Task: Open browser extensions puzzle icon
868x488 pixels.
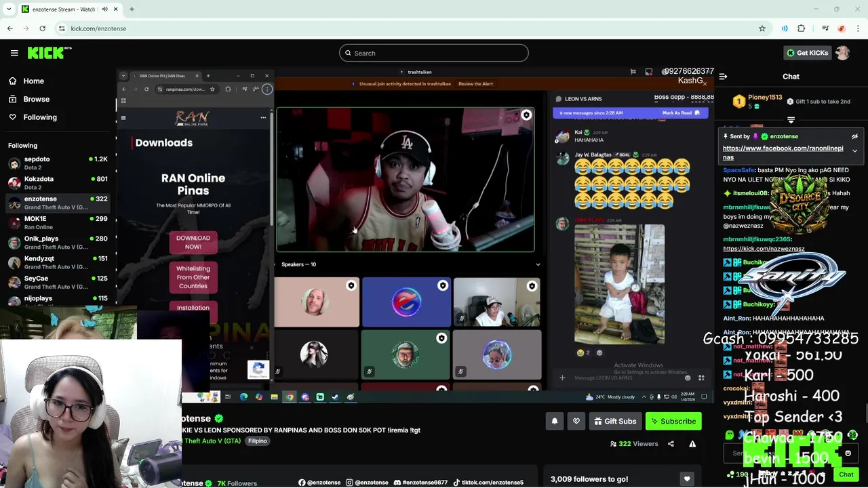Action: point(802,28)
